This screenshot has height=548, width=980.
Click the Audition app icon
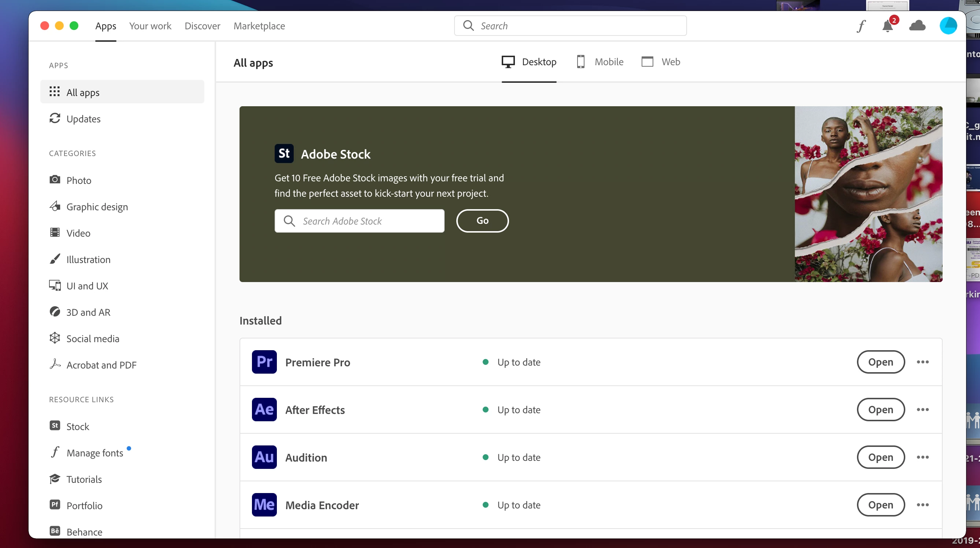(x=264, y=457)
